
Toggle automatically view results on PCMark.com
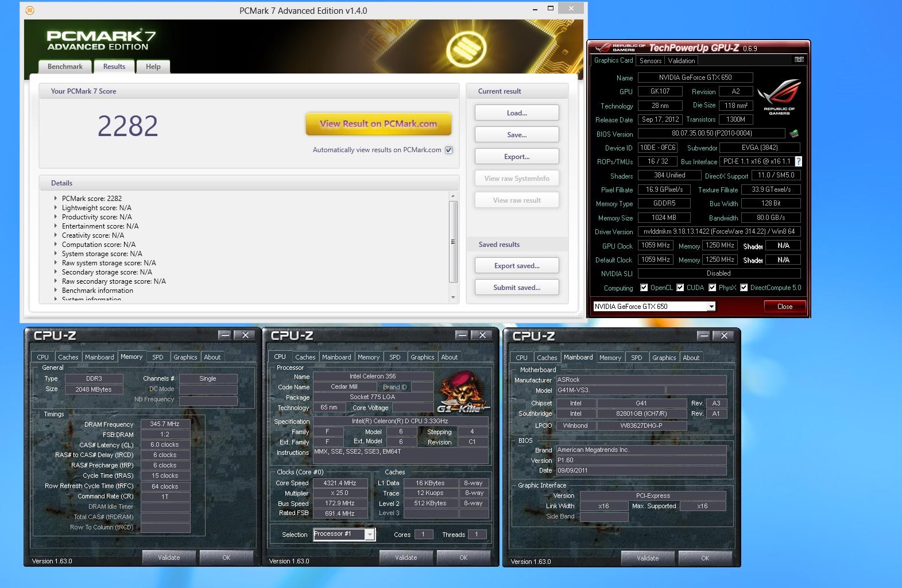tap(449, 150)
